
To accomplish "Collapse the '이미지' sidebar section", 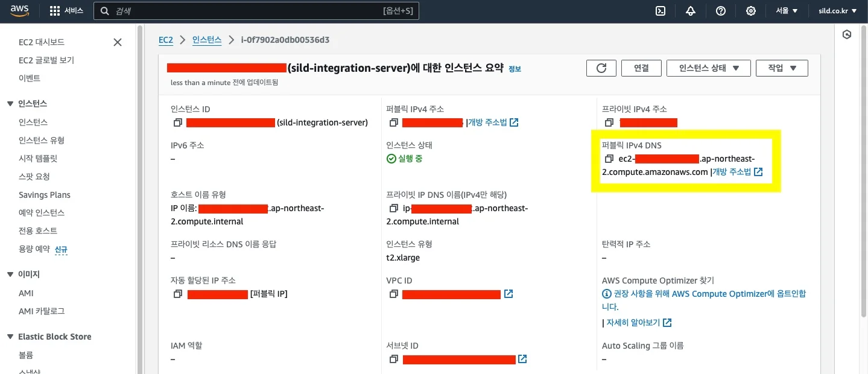I will click(10, 274).
